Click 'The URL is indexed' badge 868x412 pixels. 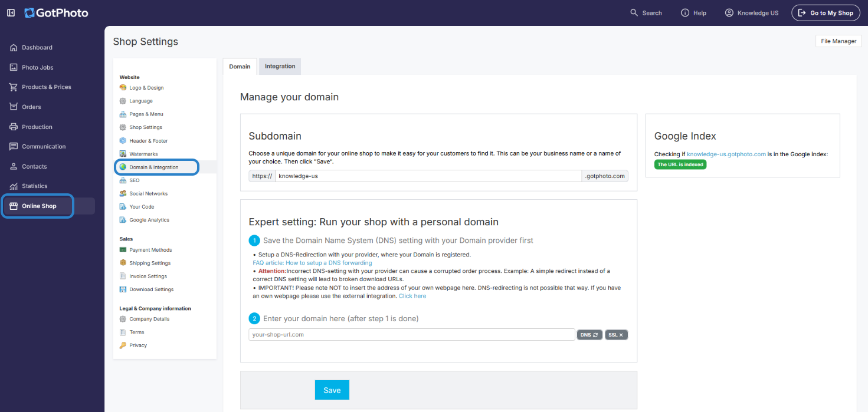[680, 164]
